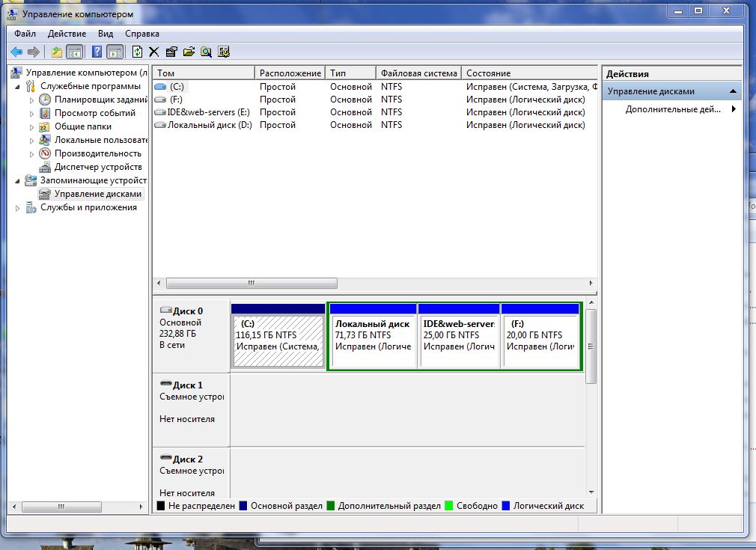Open the Действие menu
Viewport: 756px width, 550px height.
tap(67, 34)
